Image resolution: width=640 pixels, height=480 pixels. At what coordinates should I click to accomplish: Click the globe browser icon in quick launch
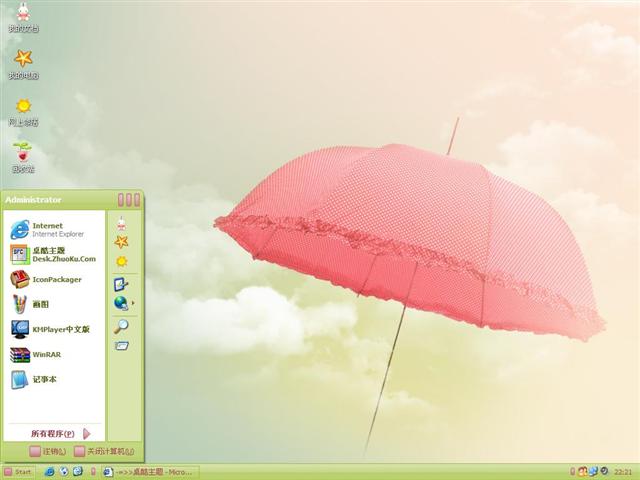point(64,472)
